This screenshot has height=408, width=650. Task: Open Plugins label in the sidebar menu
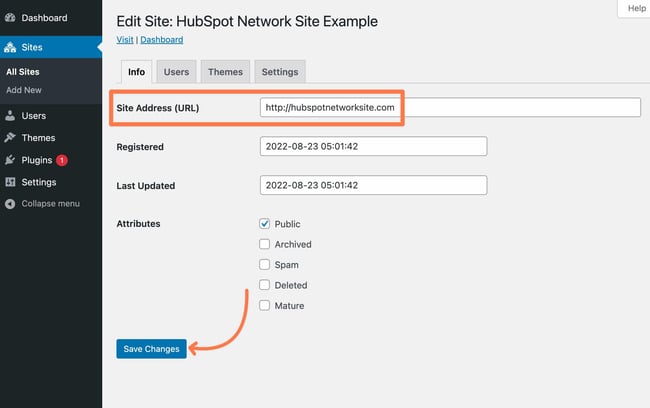(x=37, y=160)
